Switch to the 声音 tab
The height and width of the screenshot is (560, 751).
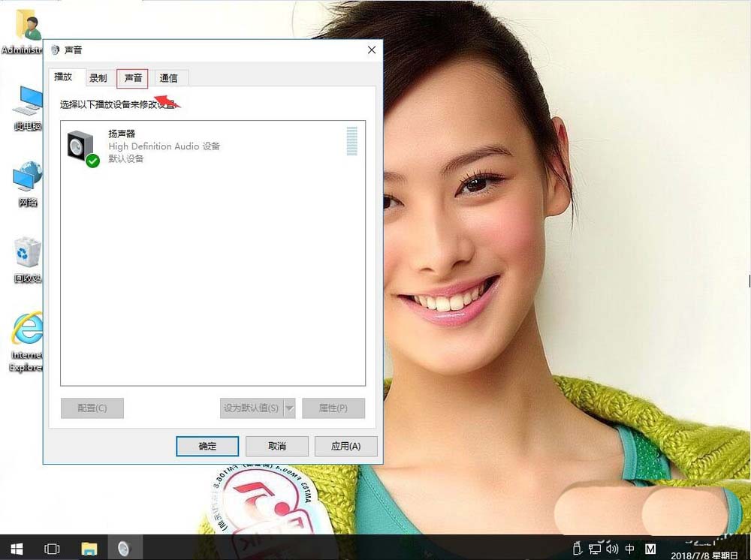click(x=132, y=77)
